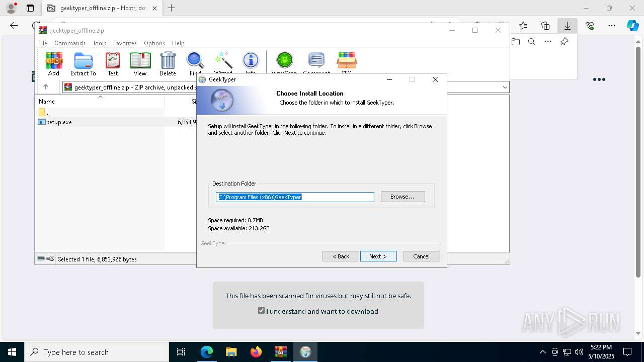Cancel the GeekTyper installation
644x362 pixels.
coord(422,256)
